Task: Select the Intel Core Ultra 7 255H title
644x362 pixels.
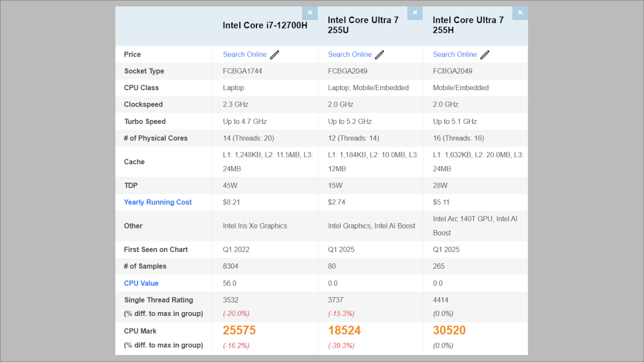Action: point(469,25)
